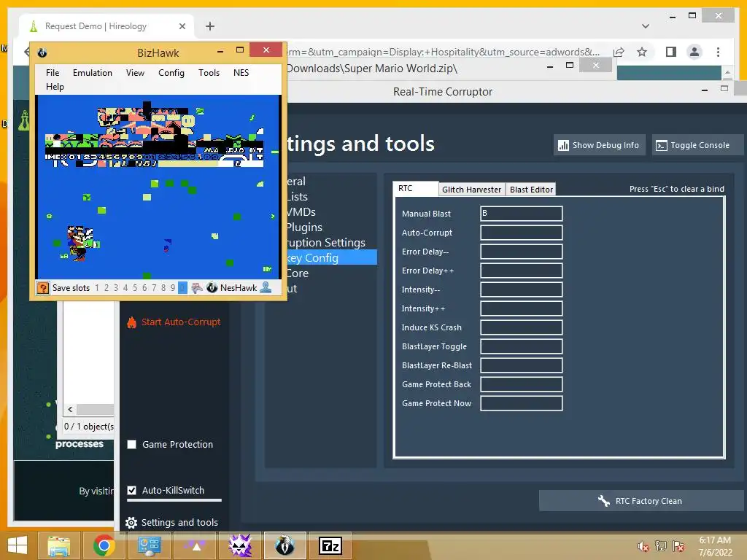
Task: Select Hotkey Config in settings list
Action: [x=332, y=257]
